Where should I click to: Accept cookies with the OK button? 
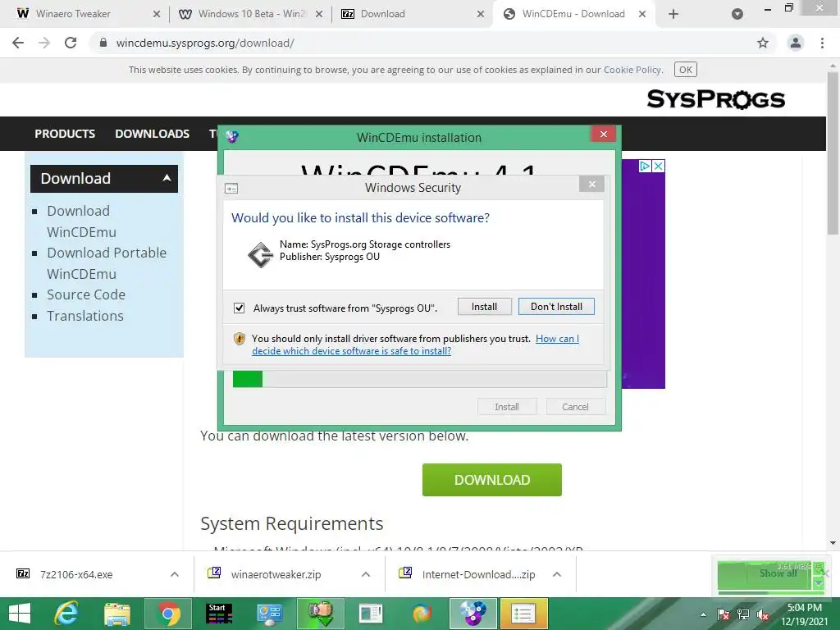pyautogui.click(x=685, y=70)
